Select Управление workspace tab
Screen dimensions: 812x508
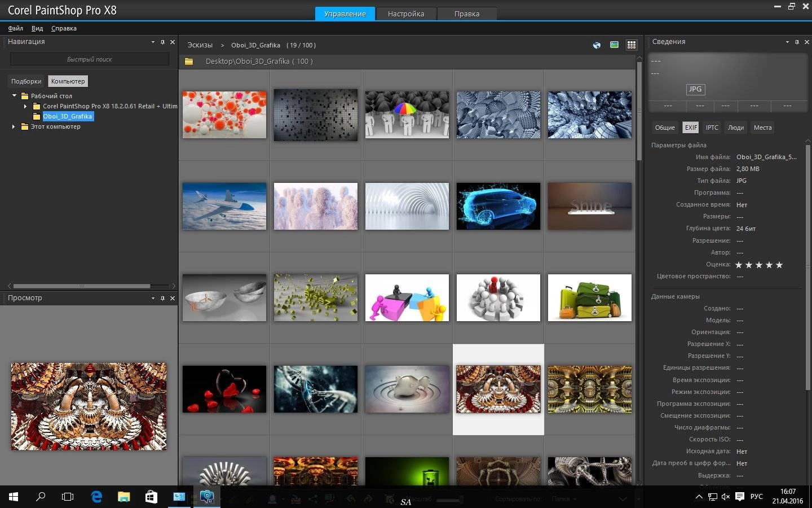click(x=345, y=14)
